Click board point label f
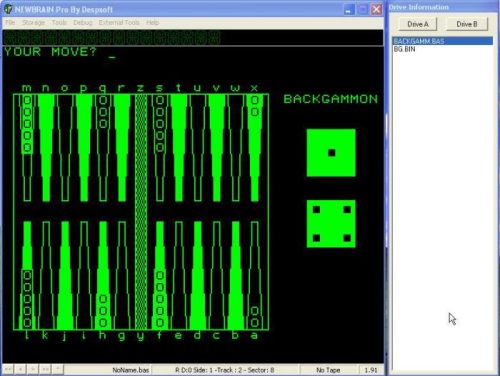500x376 pixels. 159,335
